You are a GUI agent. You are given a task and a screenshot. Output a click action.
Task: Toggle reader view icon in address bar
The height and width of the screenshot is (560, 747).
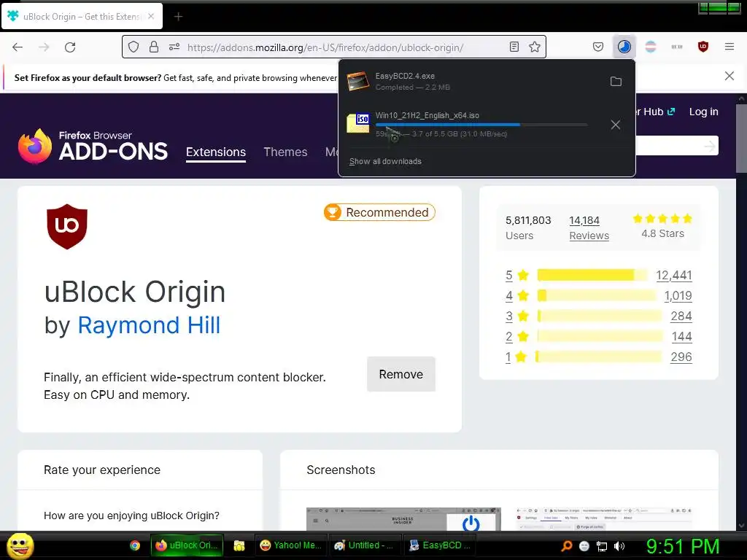coord(514,47)
